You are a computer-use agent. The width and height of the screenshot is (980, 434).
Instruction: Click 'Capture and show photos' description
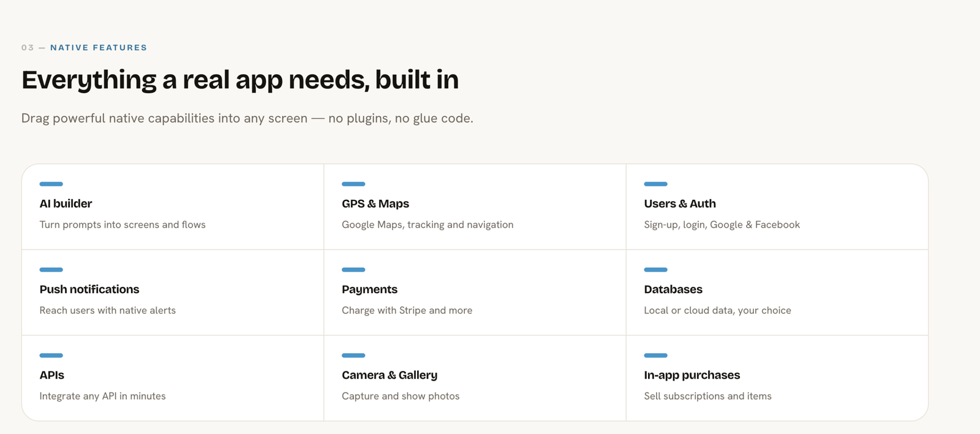401,397
